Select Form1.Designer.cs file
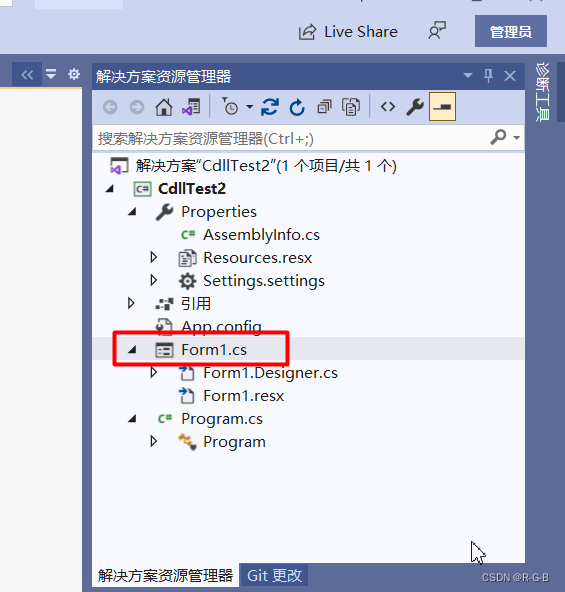 click(x=270, y=373)
